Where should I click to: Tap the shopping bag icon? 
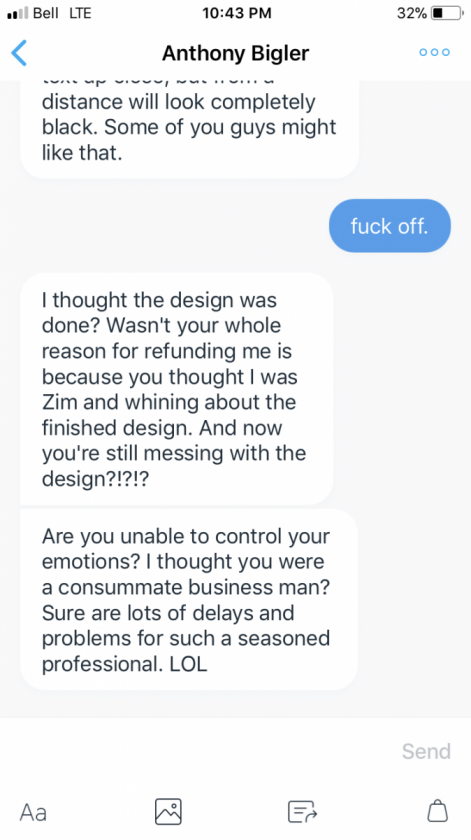[437, 812]
